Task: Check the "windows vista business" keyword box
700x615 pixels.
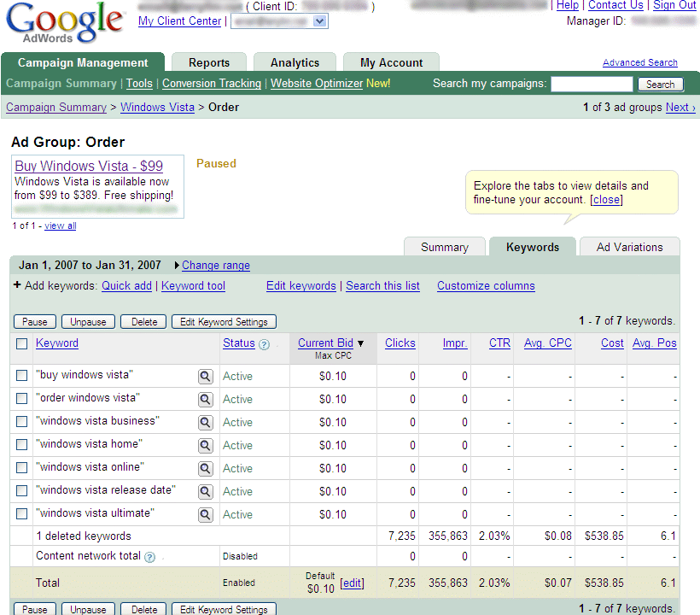Action: click(21, 421)
